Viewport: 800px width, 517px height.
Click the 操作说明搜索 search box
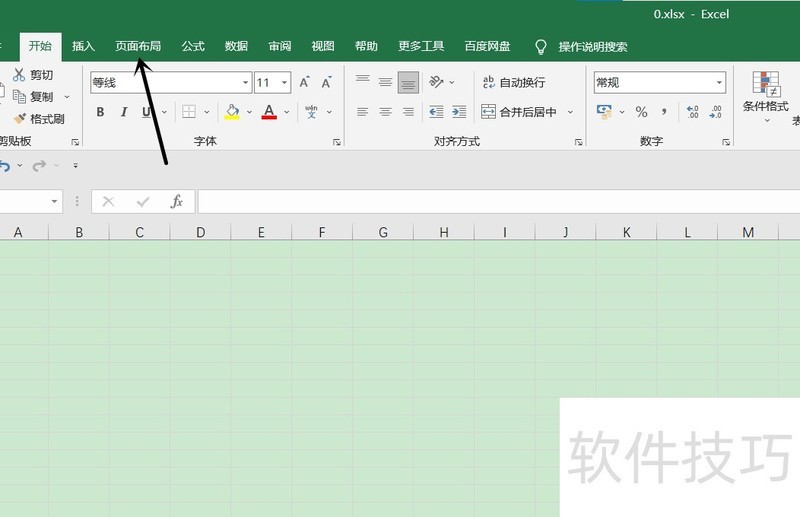point(581,47)
